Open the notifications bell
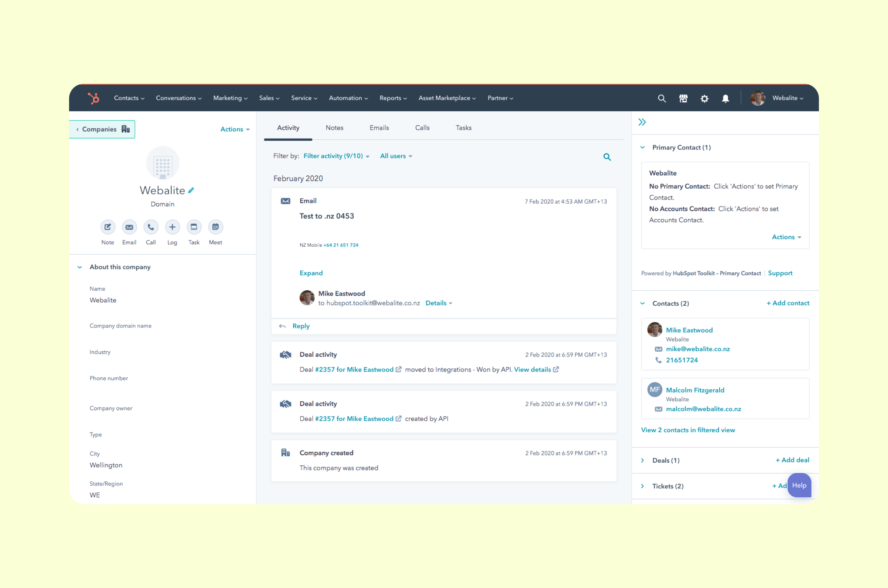888x588 pixels. pyautogui.click(x=725, y=98)
